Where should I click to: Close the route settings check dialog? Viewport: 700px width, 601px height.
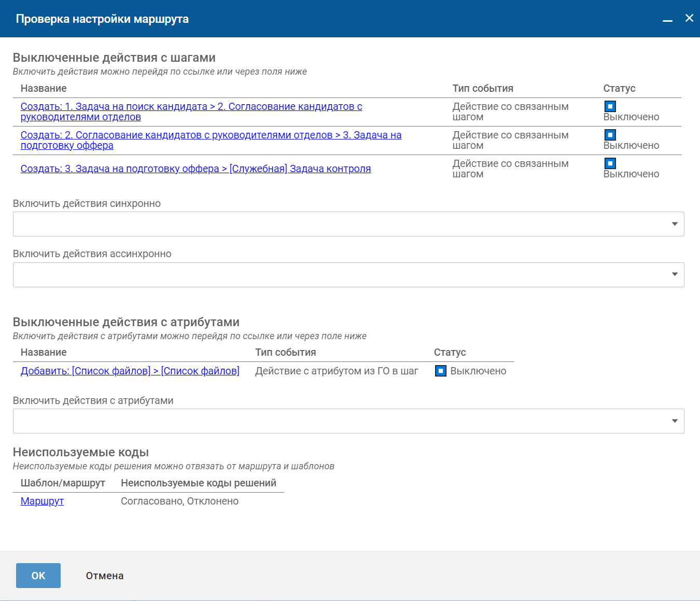point(689,18)
